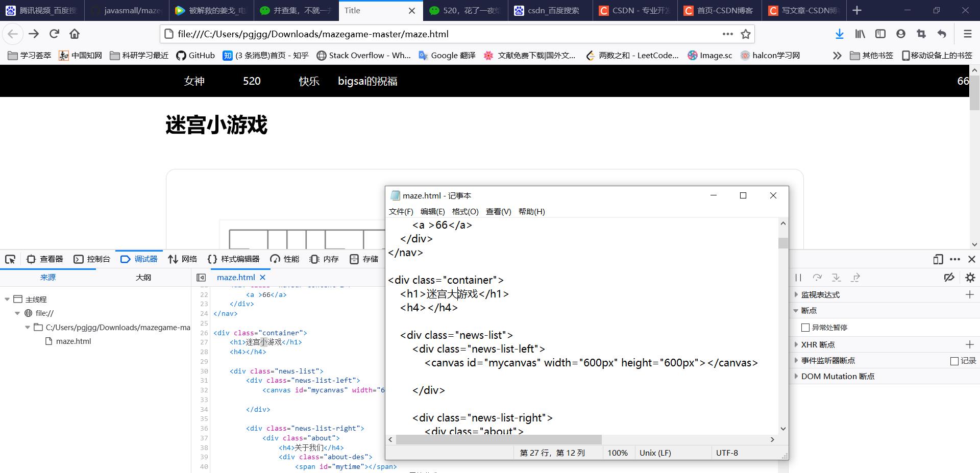980x473 pixels.
Task: Open the library icon in the toolbar
Action: pyautogui.click(x=860, y=34)
